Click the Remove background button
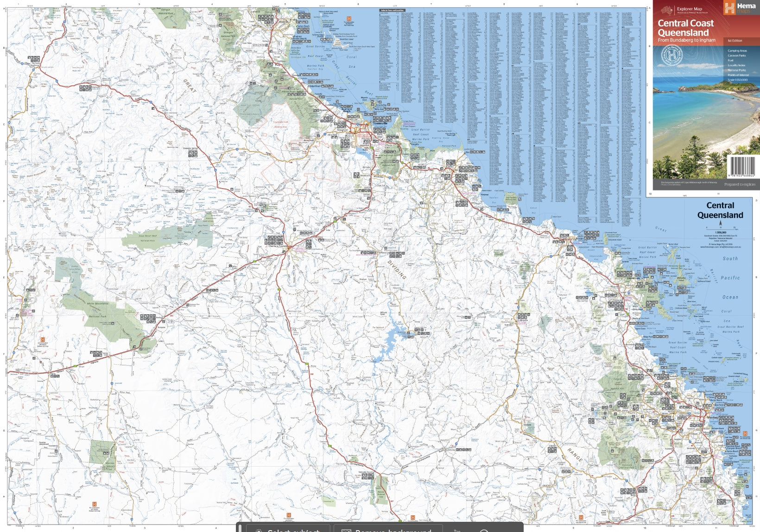Image resolution: width=760 pixels, height=532 pixels. click(387, 529)
